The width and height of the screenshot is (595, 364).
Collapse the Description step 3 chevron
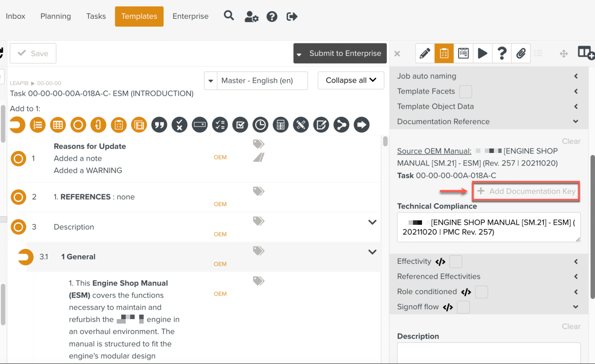coord(372,222)
